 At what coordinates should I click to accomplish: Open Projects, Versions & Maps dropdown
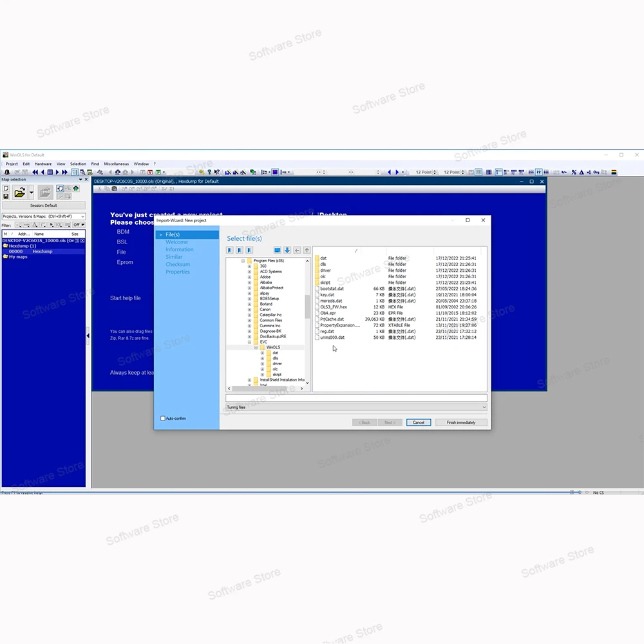(x=44, y=216)
